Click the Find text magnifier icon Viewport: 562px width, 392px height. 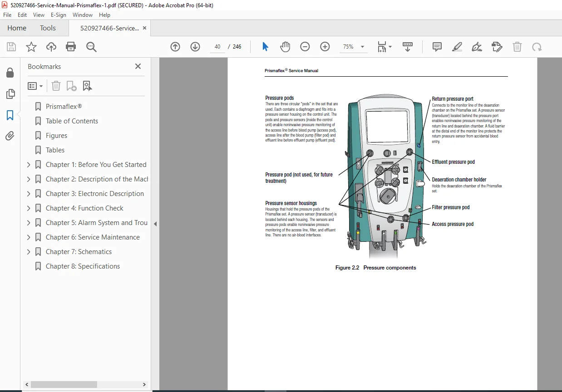(91, 47)
